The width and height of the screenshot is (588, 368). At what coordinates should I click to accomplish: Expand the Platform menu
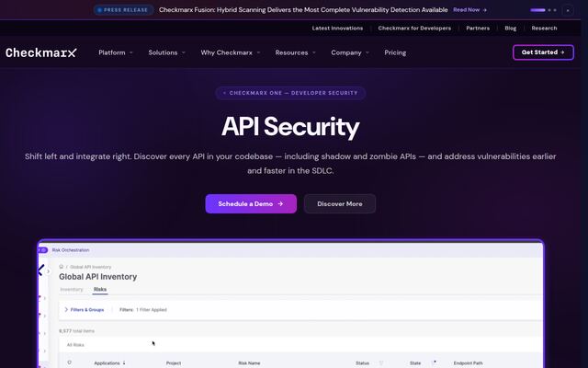coord(116,52)
